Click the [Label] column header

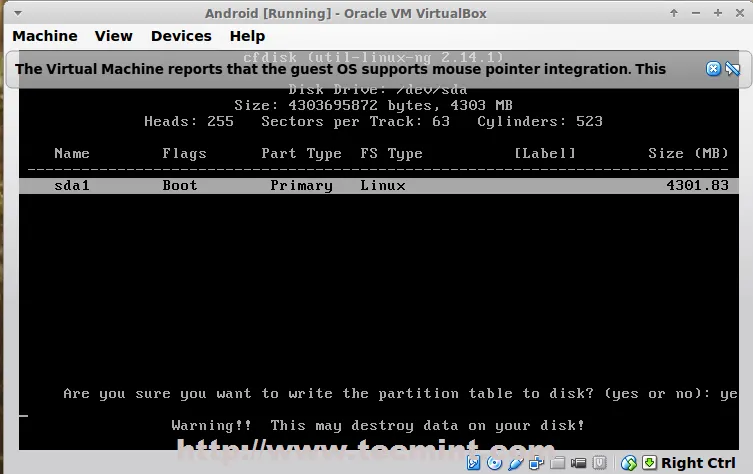(x=545, y=154)
